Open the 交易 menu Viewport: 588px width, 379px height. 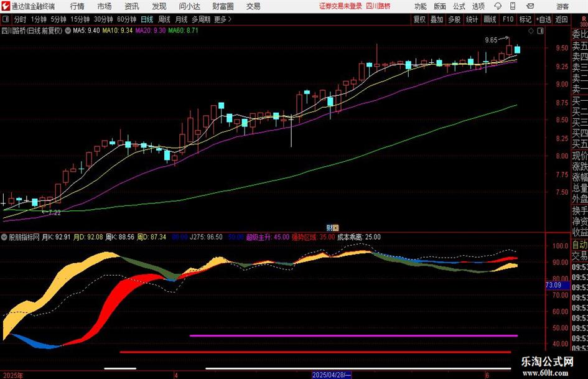253,6
